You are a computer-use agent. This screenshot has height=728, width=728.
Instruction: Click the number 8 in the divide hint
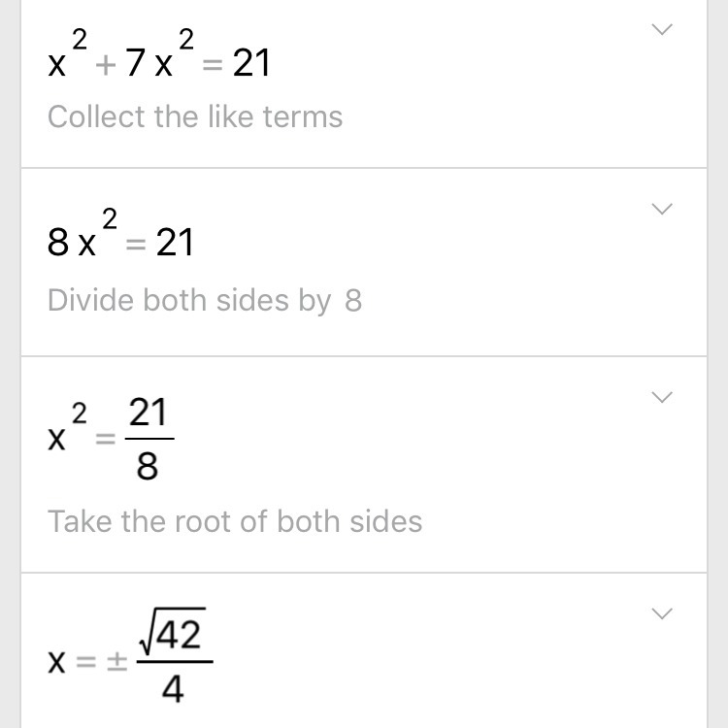point(352,300)
